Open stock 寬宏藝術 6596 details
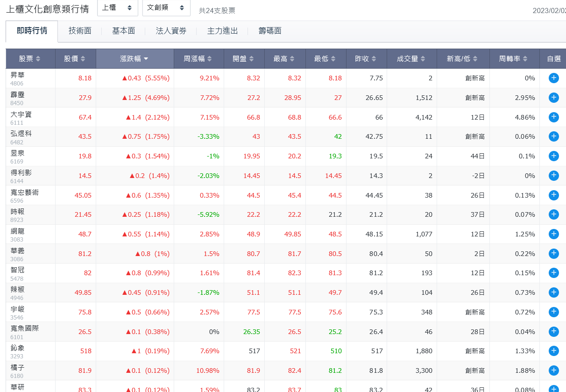This screenshot has width=566, height=392. click(25, 196)
